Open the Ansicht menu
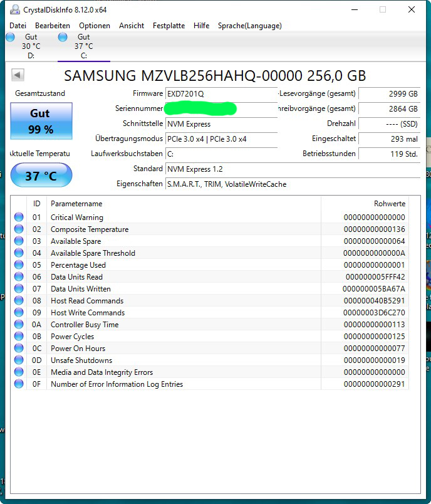This screenshot has width=431, height=504. [x=132, y=26]
